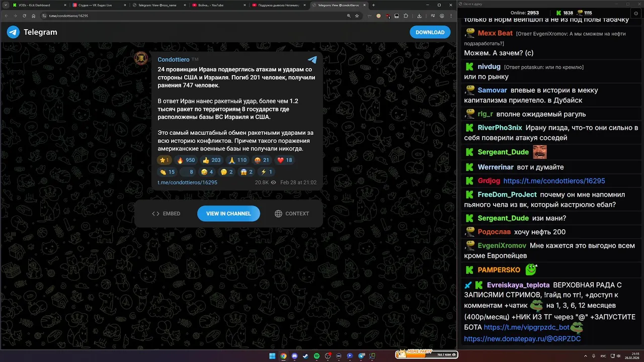Open the Condottiero channel avatar
Image resolution: width=644 pixels, height=362 pixels.
pyautogui.click(x=141, y=59)
